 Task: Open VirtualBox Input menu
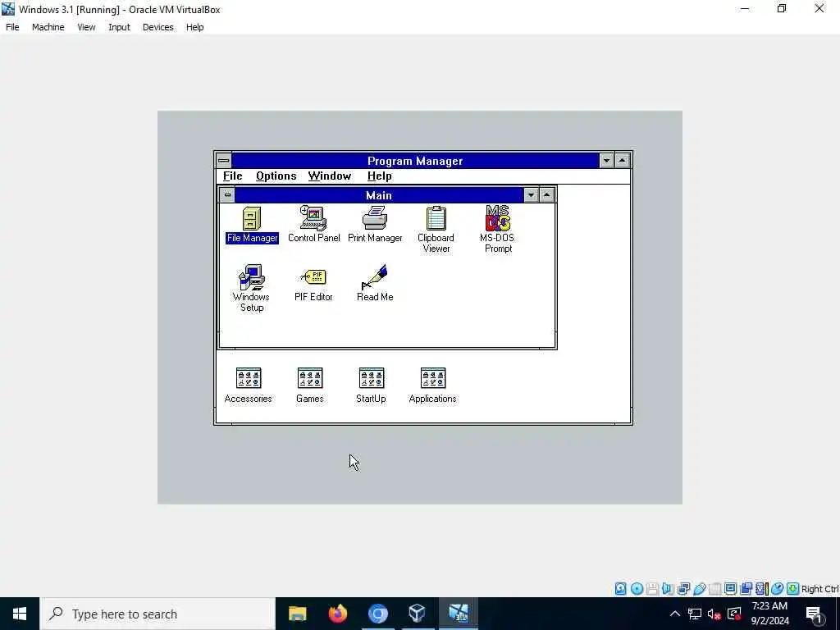119,27
